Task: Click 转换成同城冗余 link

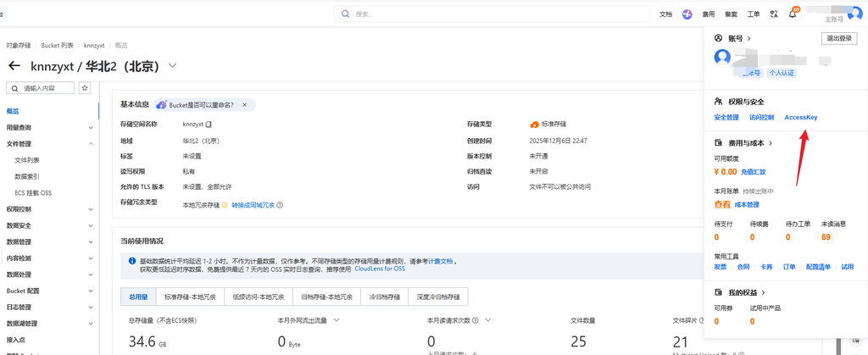Action: [x=253, y=205]
